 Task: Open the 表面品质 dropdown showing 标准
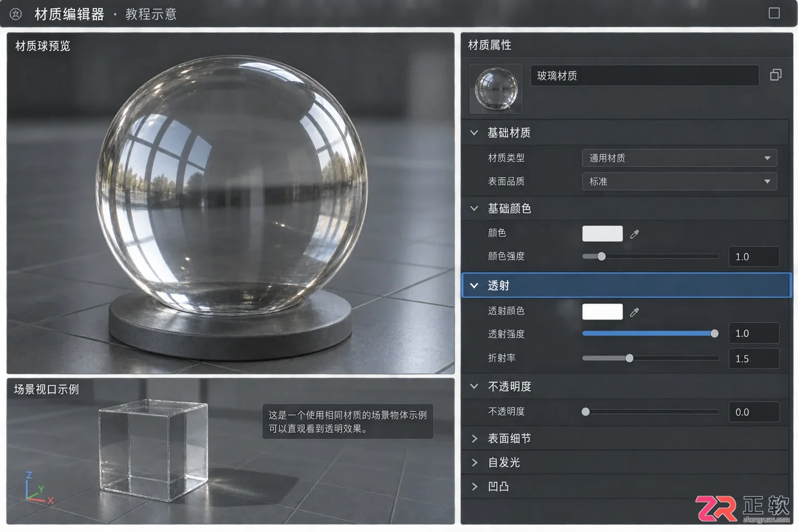tap(679, 181)
